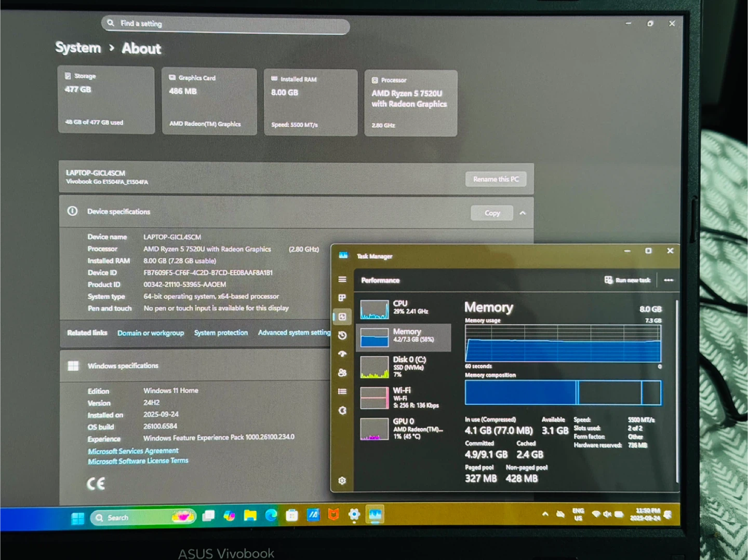Open the Task Manager hamburger navigation menu

(342, 279)
